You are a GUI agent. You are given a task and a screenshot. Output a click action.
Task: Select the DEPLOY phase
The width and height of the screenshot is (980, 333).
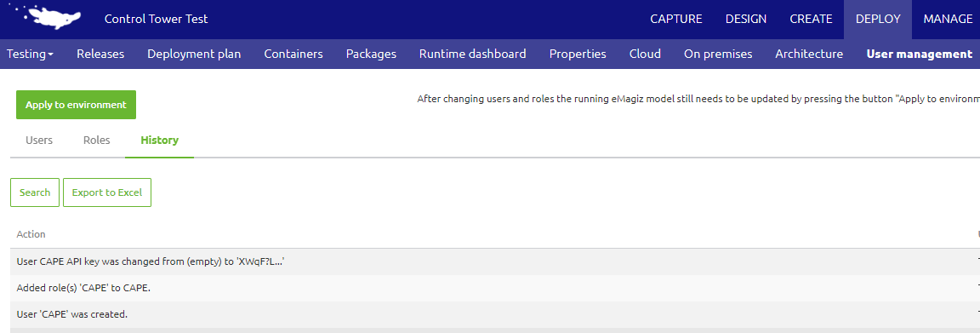click(878, 19)
